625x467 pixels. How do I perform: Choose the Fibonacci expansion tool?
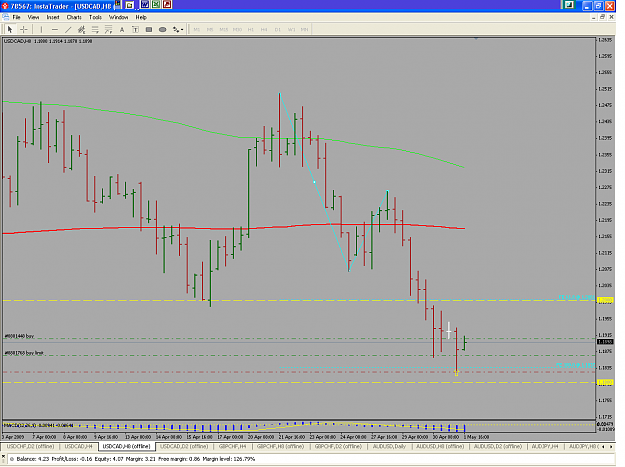coord(108,29)
